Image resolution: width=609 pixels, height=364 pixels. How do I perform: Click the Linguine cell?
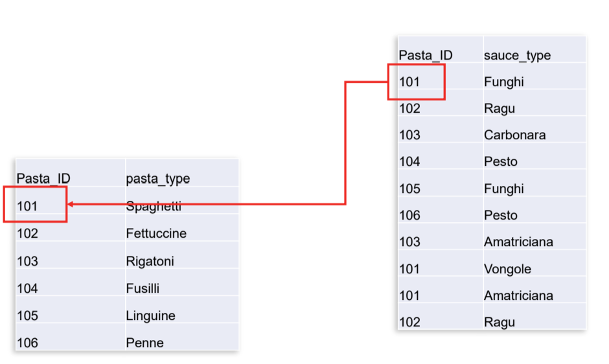150,315
